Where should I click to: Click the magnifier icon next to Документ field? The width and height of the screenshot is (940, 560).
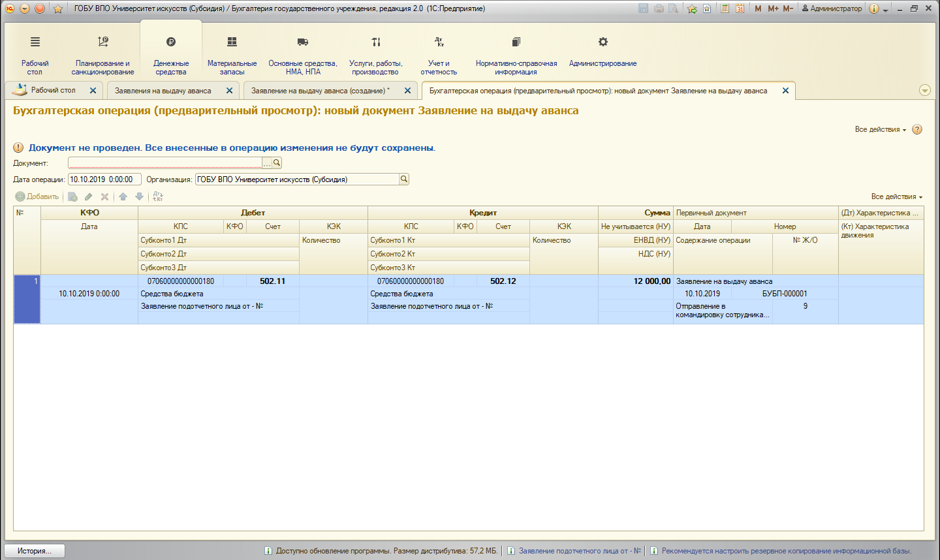pos(277,163)
